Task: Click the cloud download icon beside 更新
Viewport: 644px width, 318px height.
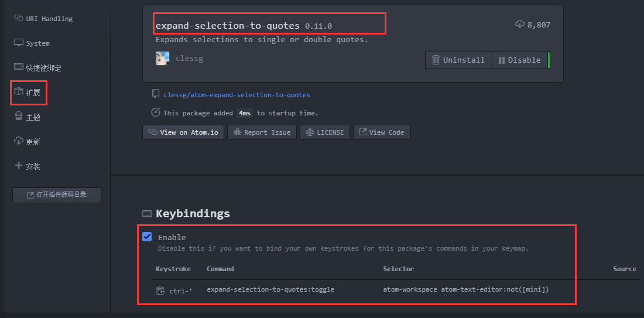Action: point(19,141)
